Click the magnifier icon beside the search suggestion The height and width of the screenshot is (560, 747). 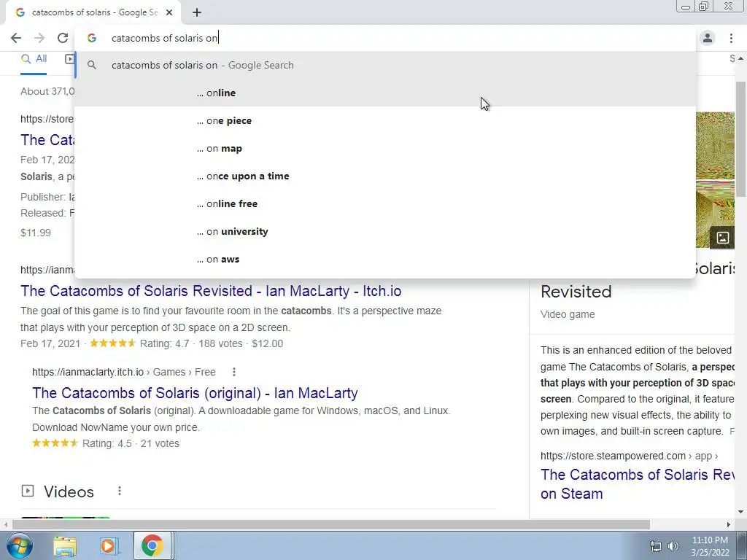[92, 65]
